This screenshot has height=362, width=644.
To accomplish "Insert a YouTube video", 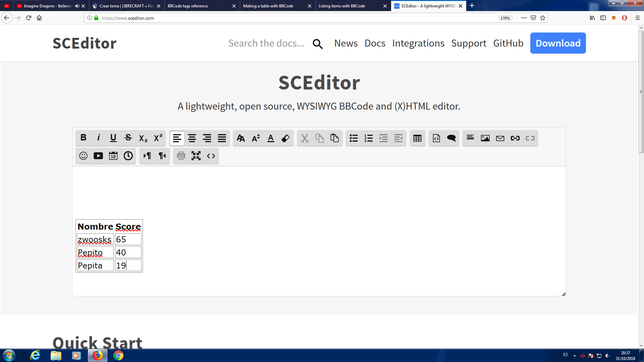I will point(98,156).
